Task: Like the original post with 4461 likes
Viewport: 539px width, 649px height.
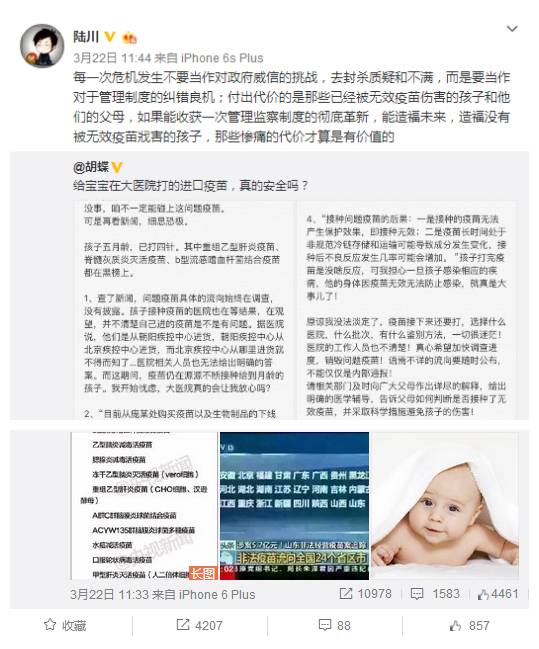Action: (x=498, y=594)
